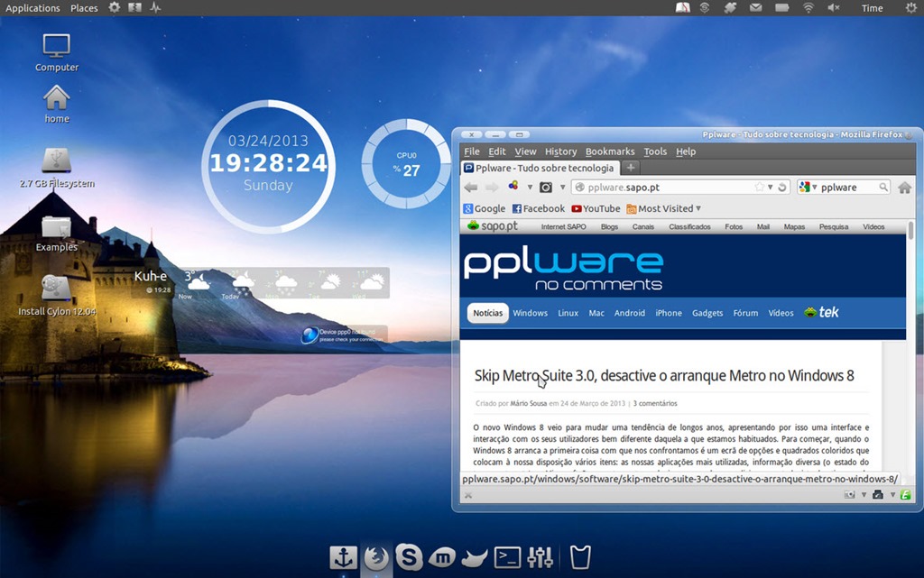Open the mixer sliders dock icon

tap(540, 557)
